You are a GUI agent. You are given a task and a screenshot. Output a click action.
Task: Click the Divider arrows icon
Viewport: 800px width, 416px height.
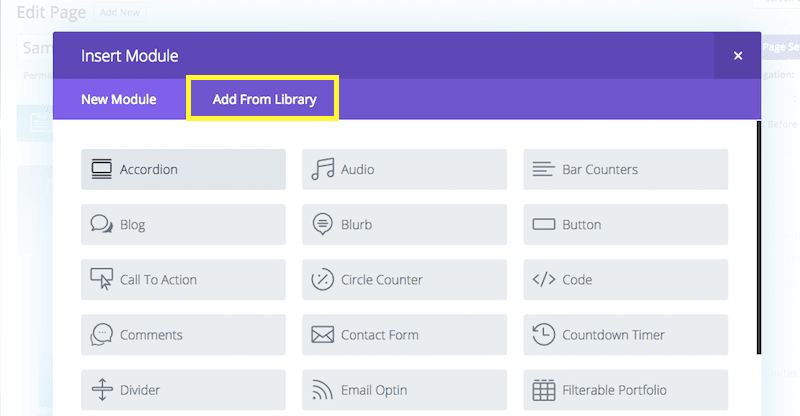coord(102,390)
